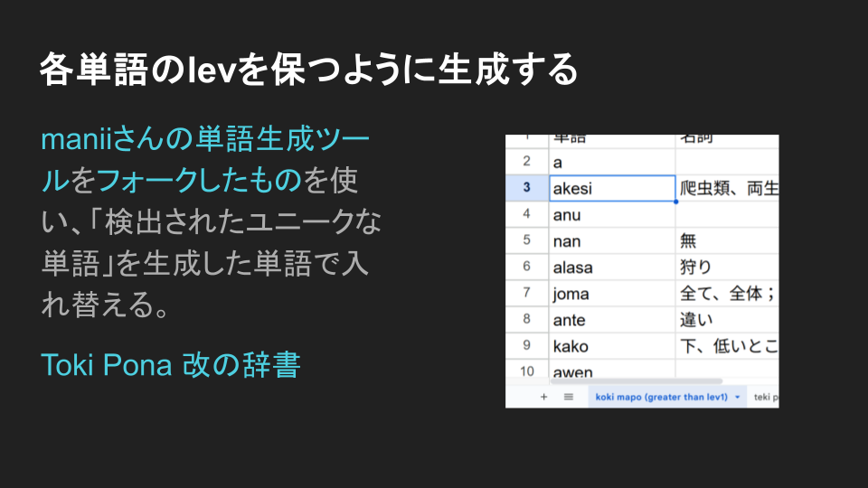Expand the koki mapo tab dropdown arrow
This screenshot has width=868, height=488.
pos(737,397)
